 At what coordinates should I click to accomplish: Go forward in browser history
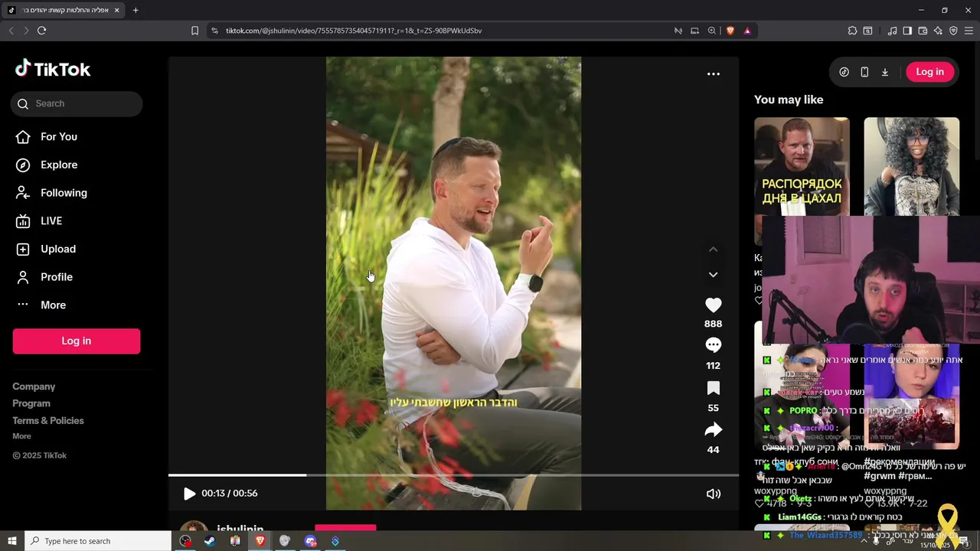26,31
